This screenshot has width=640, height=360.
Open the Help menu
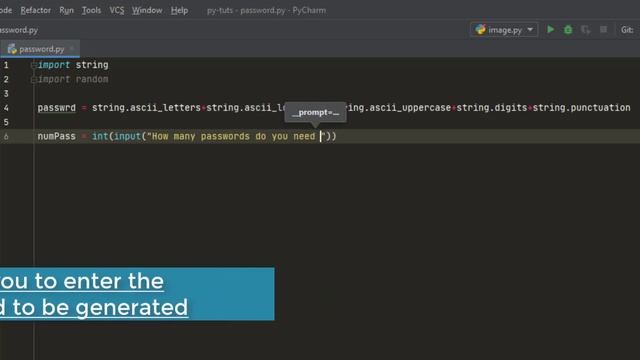(x=179, y=10)
